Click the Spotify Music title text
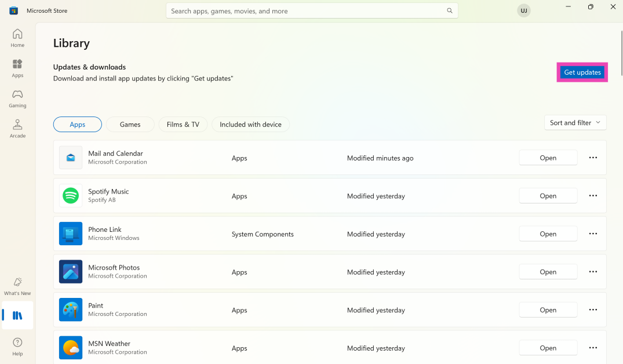The width and height of the screenshot is (623, 364). pos(108,191)
